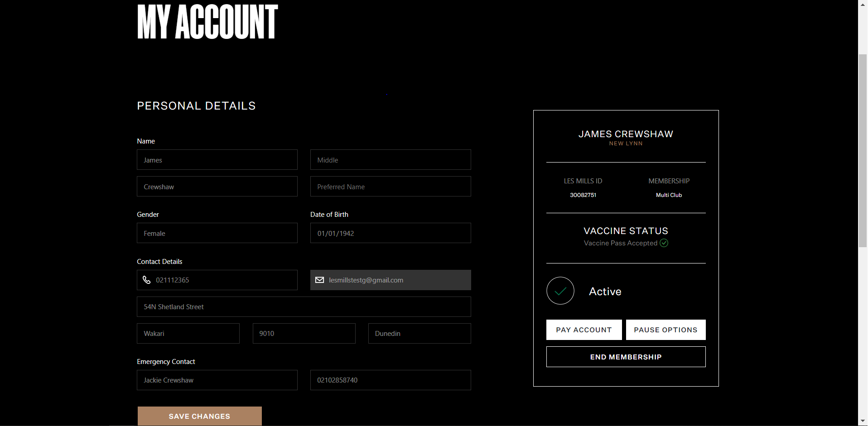Click the scrollbar up arrow
Image resolution: width=868 pixels, height=426 pixels.
pyautogui.click(x=863, y=4)
